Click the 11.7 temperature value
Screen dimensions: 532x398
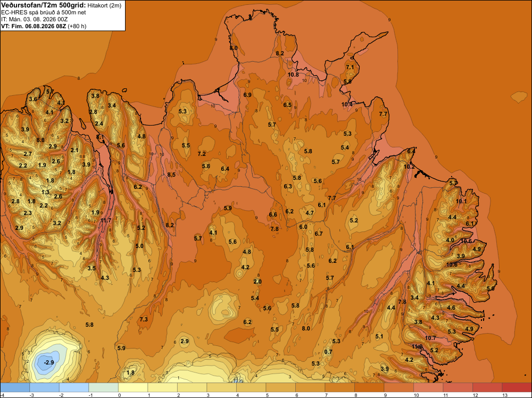(106, 220)
